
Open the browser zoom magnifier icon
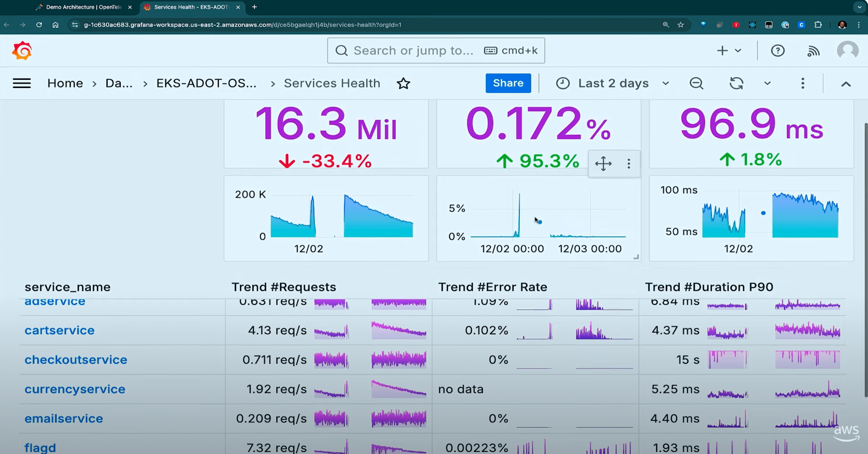[666, 25]
